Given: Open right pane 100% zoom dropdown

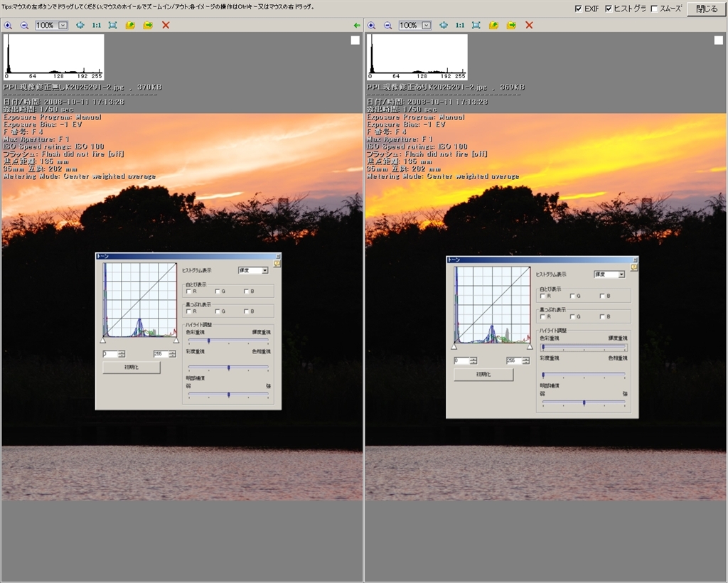Looking at the screenshot, I should (427, 26).
